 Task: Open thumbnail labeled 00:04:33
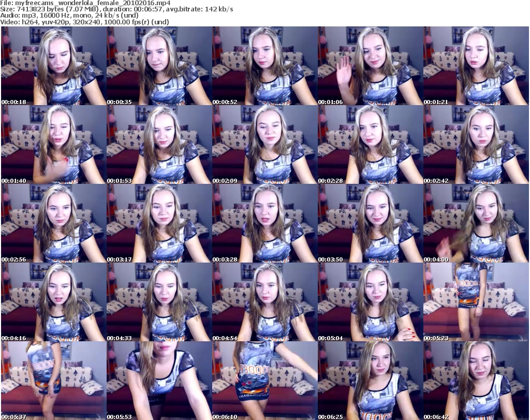[x=159, y=302]
